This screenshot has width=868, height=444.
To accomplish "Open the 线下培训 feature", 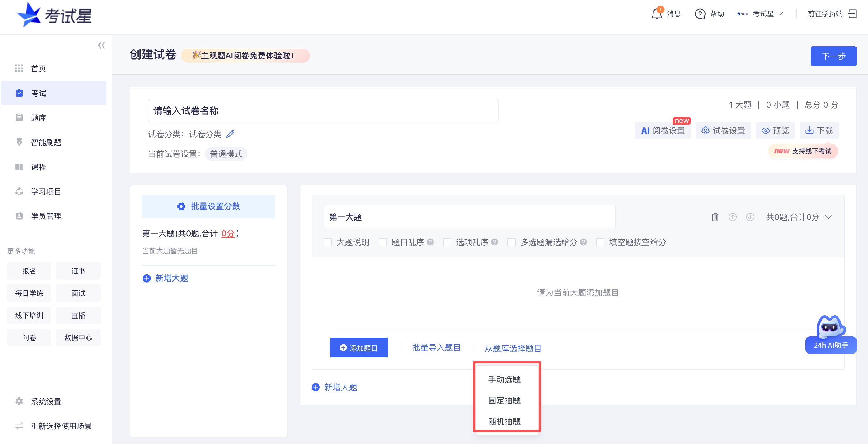I will tap(29, 315).
